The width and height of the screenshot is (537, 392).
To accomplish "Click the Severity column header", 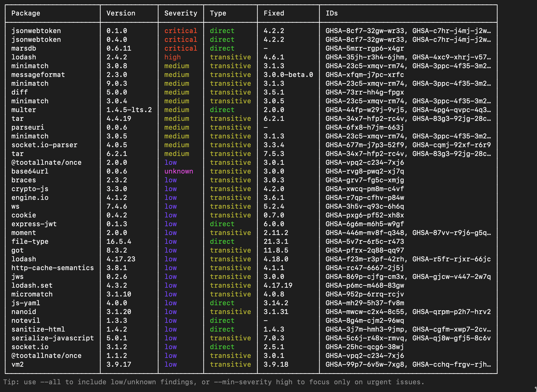I will click(x=181, y=13).
